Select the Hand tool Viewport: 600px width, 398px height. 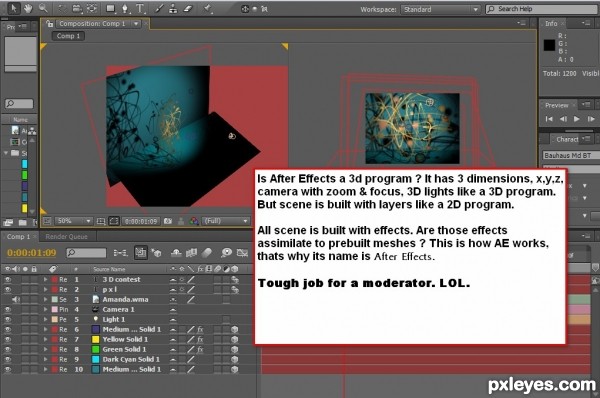pos(28,8)
